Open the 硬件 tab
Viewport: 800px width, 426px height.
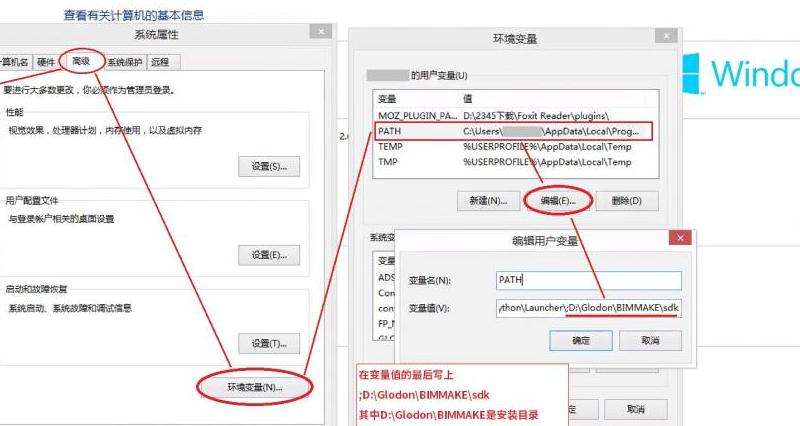tap(46, 62)
